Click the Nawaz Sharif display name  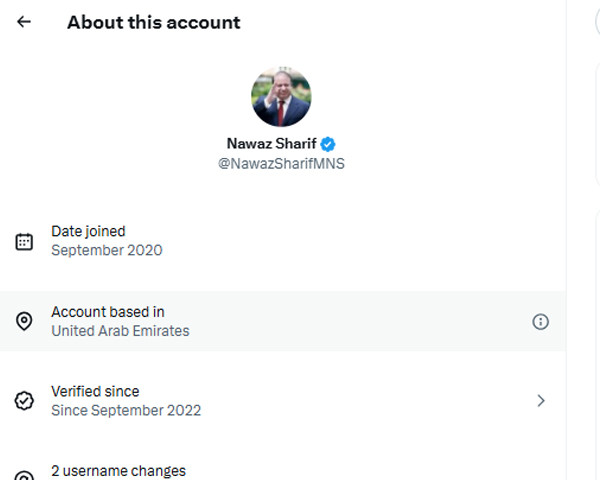coord(270,143)
